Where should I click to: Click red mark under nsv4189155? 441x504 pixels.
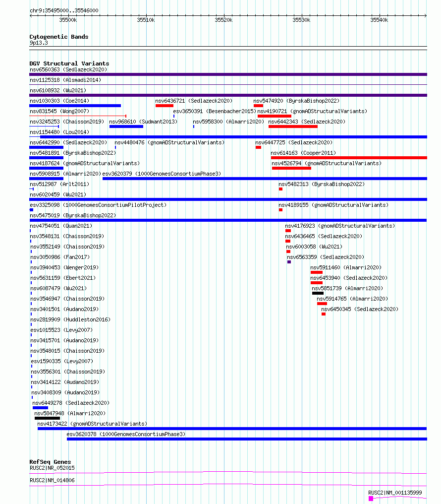click(281, 210)
